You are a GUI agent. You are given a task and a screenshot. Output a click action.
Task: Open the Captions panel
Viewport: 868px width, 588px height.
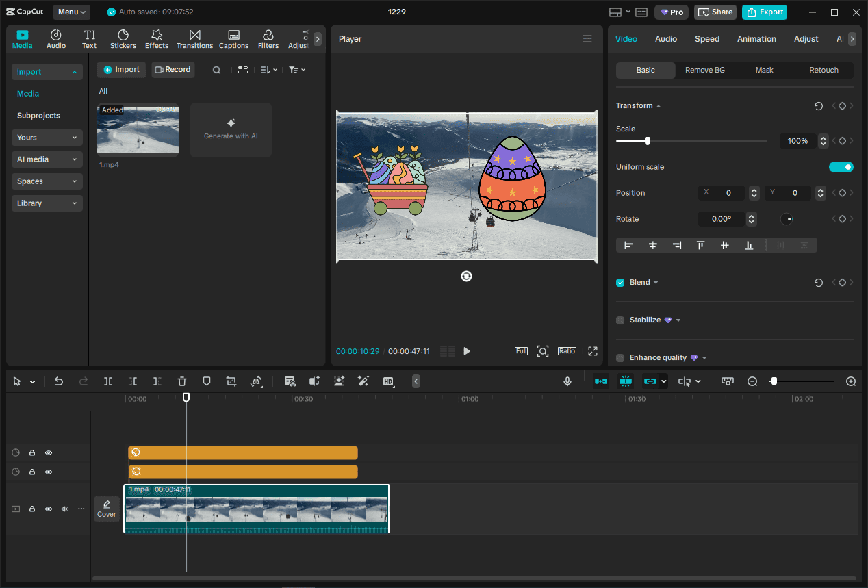coord(233,38)
